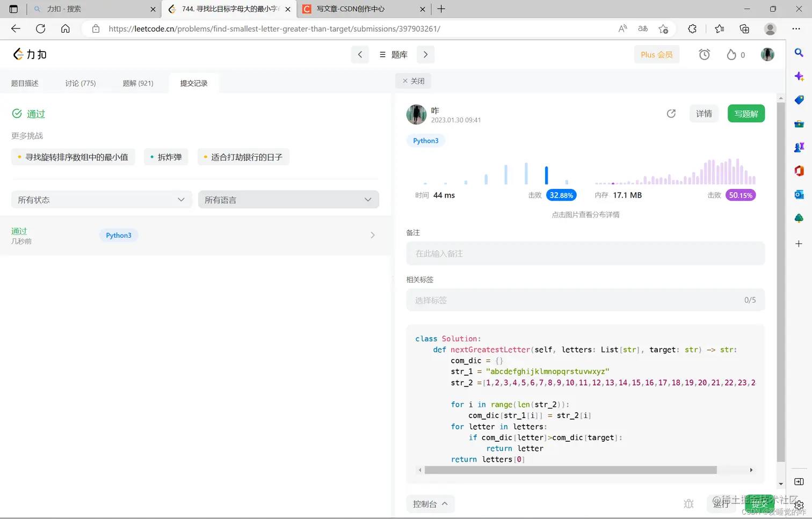The width and height of the screenshot is (812, 519).
Task: Open the 题库 problem list
Action: tap(393, 55)
